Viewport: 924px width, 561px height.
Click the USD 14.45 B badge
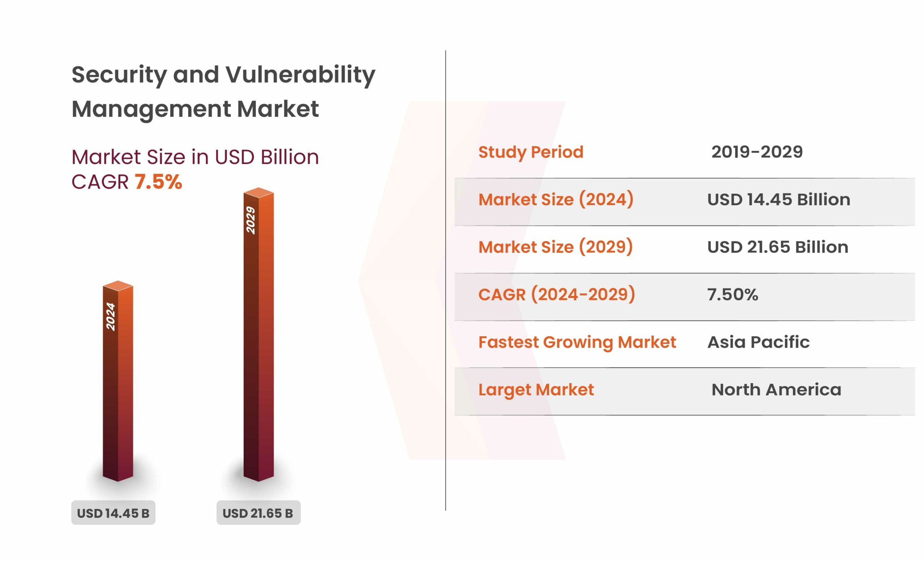pyautogui.click(x=113, y=513)
